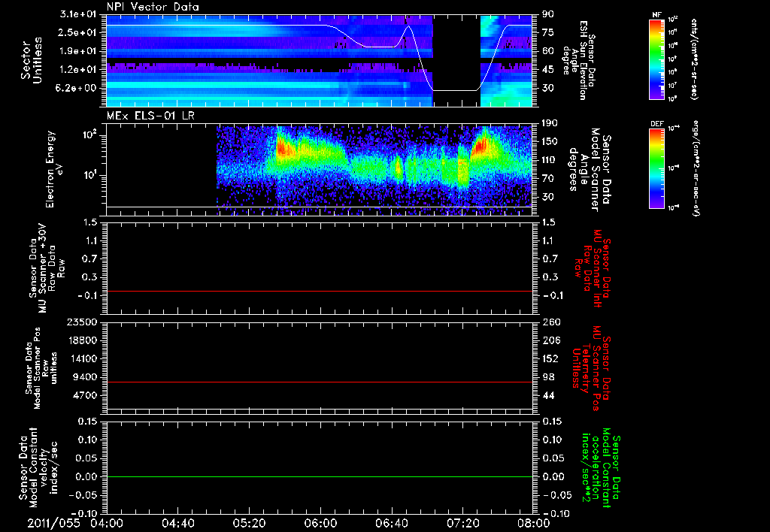This screenshot has height=532, width=770.
Task: Click the "45" sun elevation tick label
Action: [x=547, y=70]
